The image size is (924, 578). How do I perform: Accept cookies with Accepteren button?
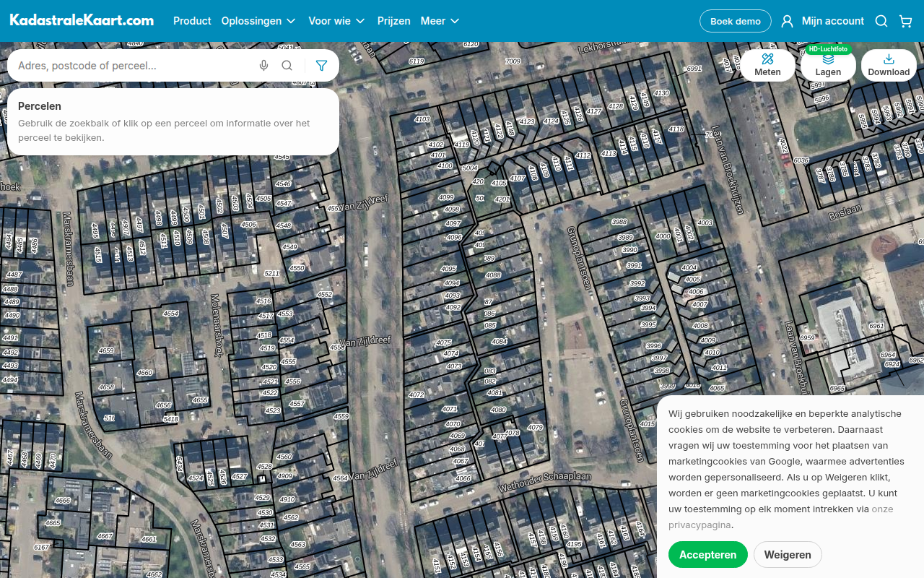click(707, 555)
